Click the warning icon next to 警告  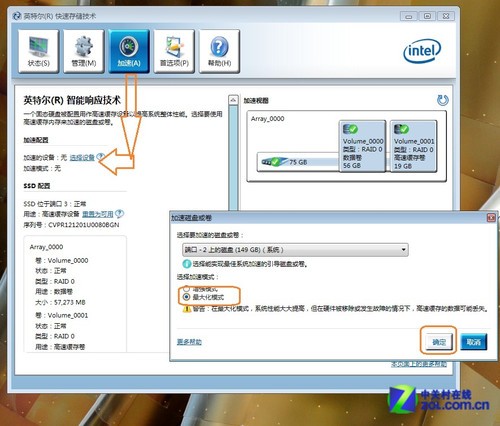pyautogui.click(x=186, y=309)
